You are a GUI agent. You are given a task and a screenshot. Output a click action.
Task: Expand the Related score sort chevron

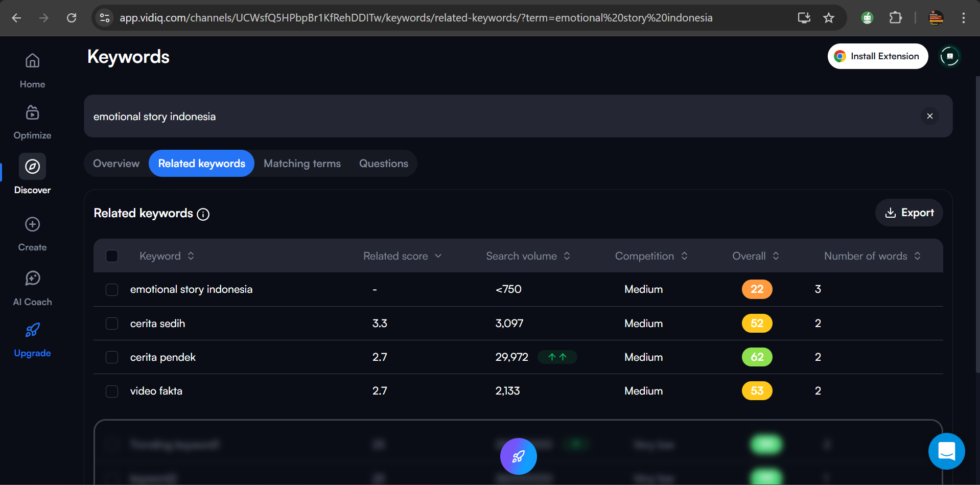coord(438,256)
